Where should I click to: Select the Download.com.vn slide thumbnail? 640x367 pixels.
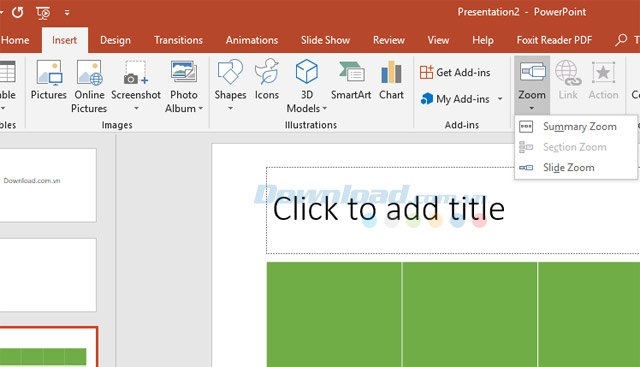pos(48,185)
